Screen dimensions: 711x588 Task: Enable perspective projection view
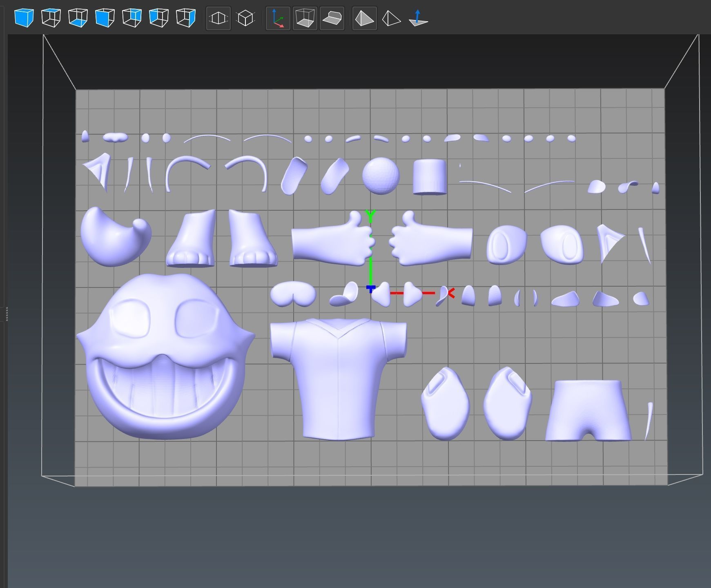point(218,18)
